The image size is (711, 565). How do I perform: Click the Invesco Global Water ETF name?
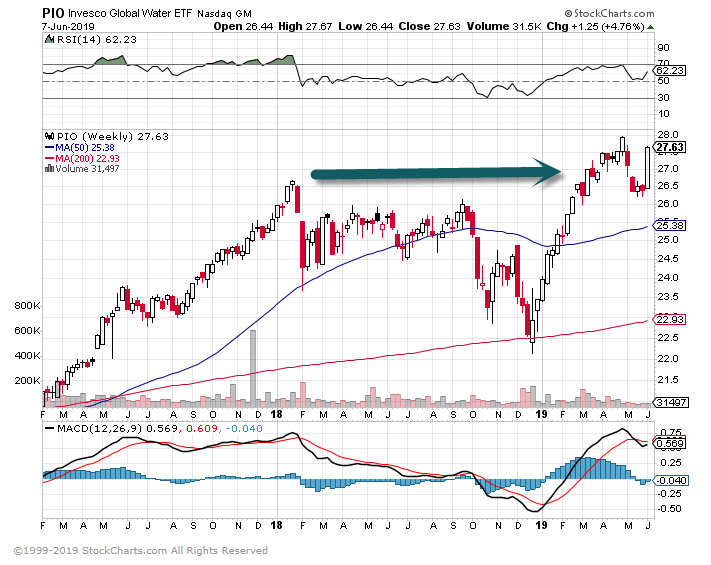click(130, 13)
